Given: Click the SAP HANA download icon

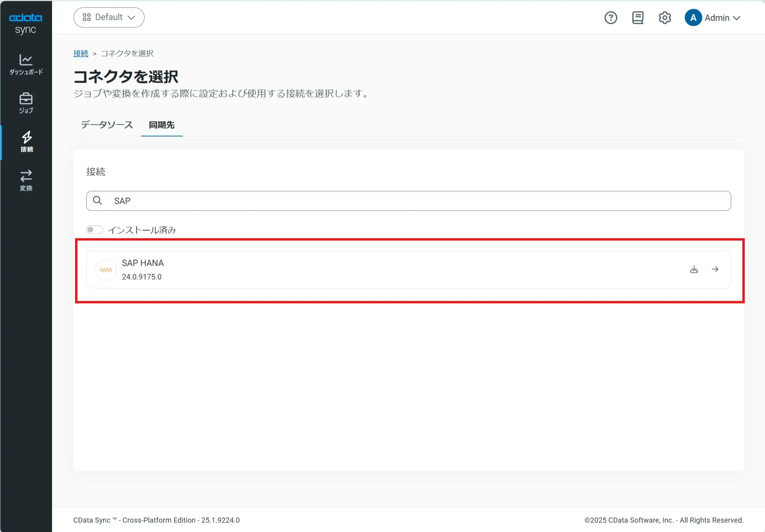Looking at the screenshot, I should coord(694,269).
